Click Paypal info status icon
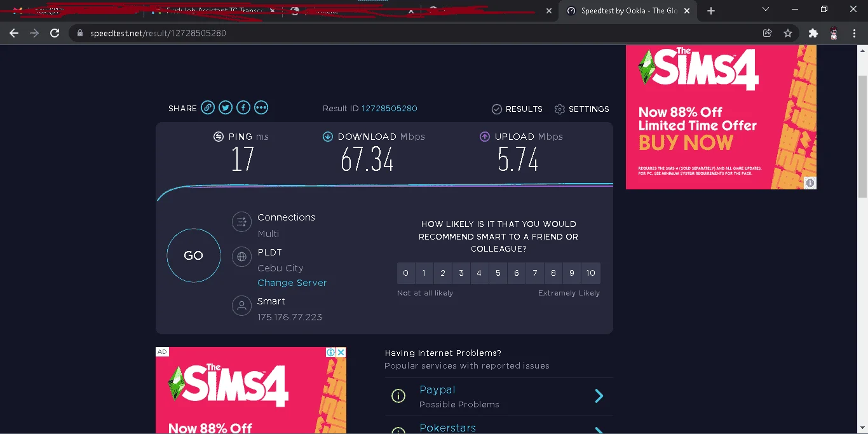 pos(398,397)
